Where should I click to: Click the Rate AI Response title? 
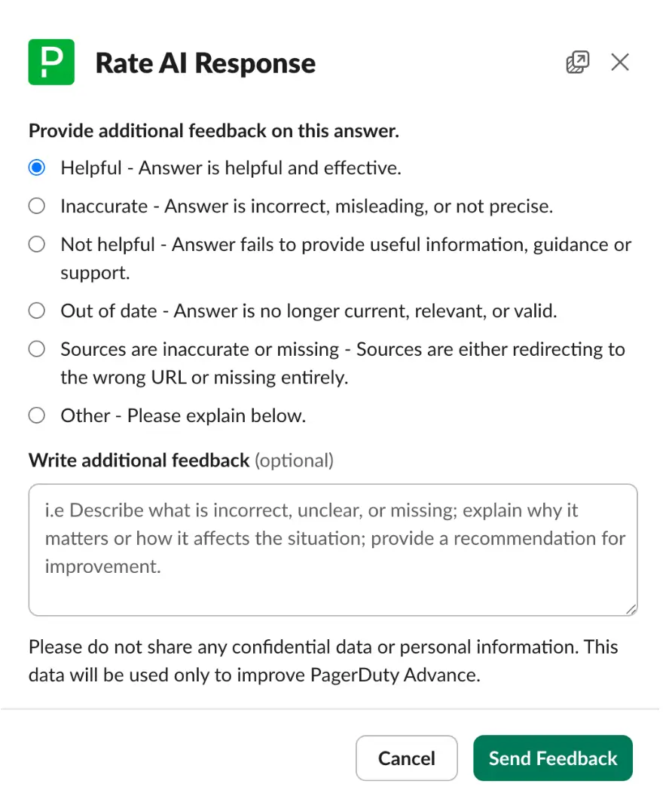tap(206, 63)
